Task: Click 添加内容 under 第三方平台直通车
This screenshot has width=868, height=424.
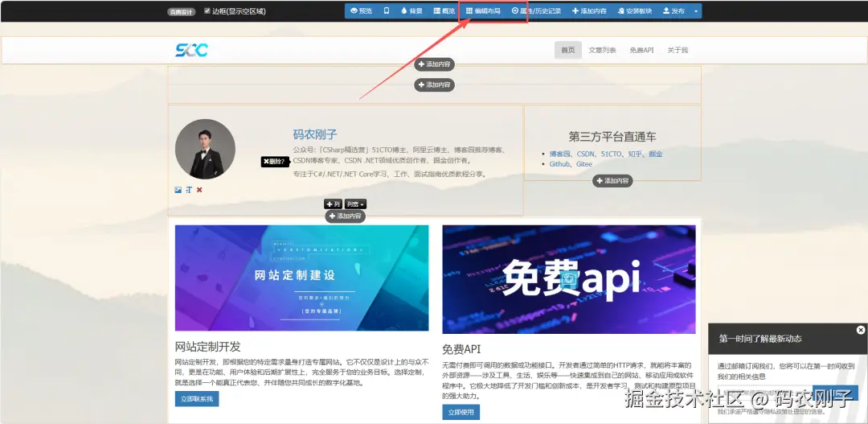Action: (612, 181)
